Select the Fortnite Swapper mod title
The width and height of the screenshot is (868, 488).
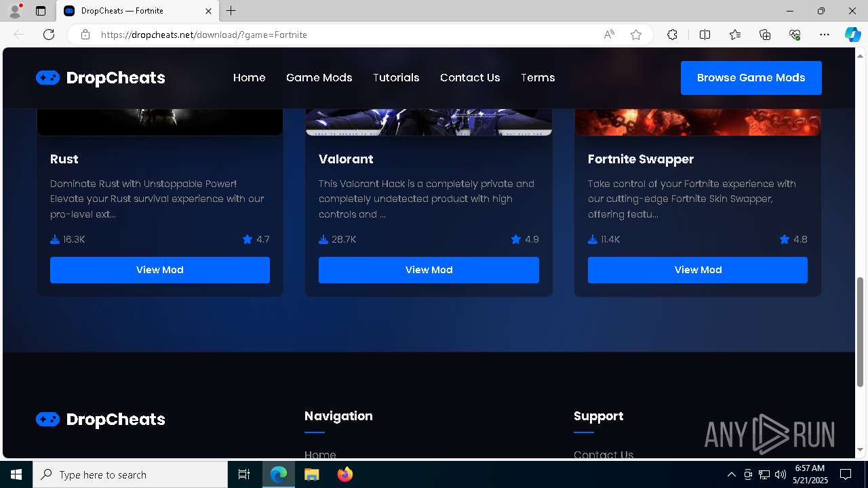641,159
